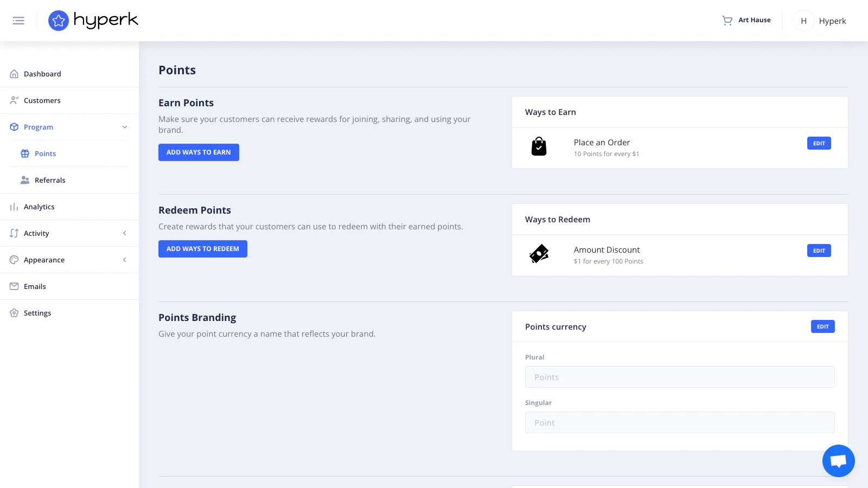
Task: Click the Points gift icon
Action: coord(25,153)
